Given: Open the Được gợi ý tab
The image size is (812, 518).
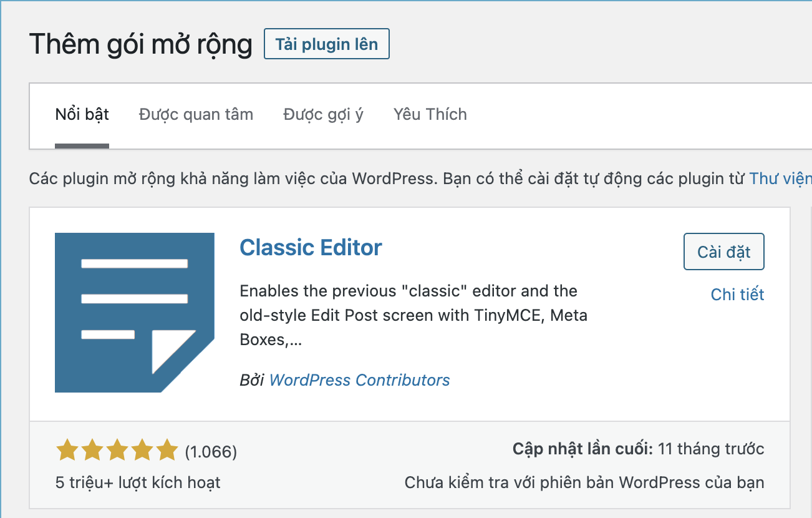Looking at the screenshot, I should [323, 115].
